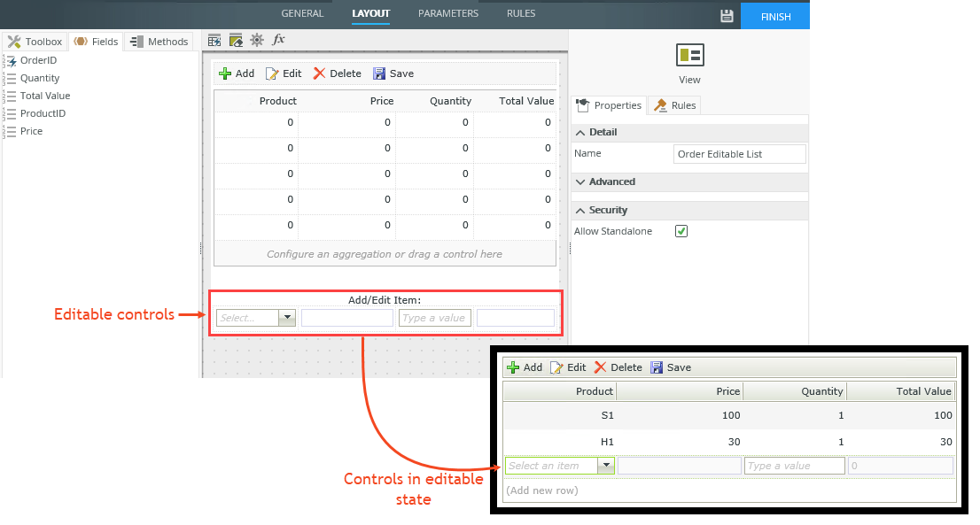Click the Save button in designer toolbar

click(x=393, y=73)
